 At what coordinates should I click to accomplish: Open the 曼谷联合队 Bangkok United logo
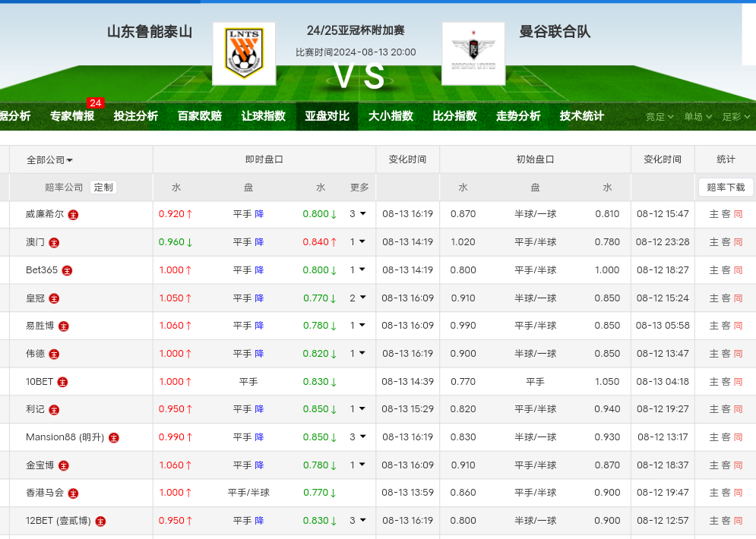(473, 53)
